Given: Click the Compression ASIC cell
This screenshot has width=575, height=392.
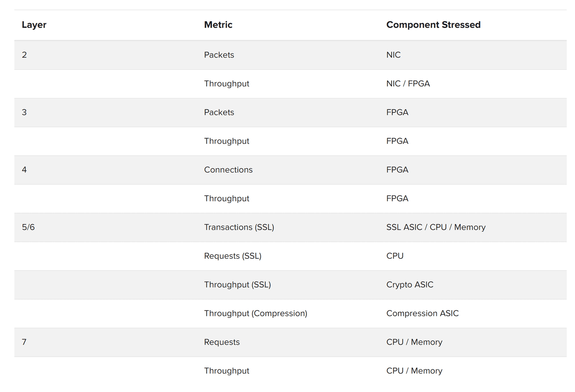Looking at the screenshot, I should tap(422, 314).
